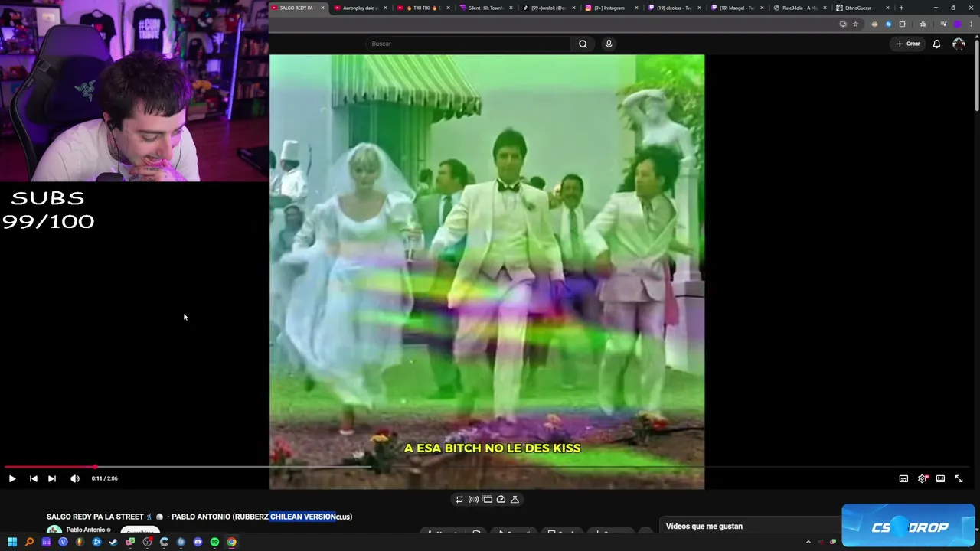Toggle the video loop button
Image resolution: width=980 pixels, height=551 pixels.
coord(459,499)
